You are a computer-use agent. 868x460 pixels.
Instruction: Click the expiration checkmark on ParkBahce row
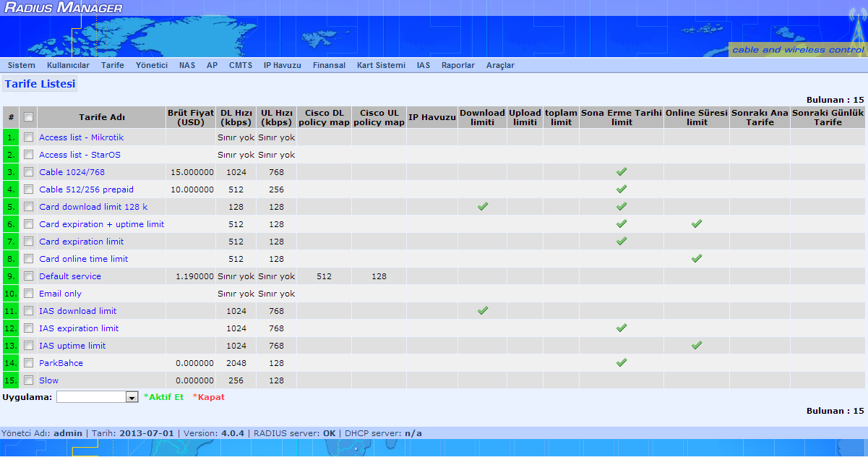point(622,362)
